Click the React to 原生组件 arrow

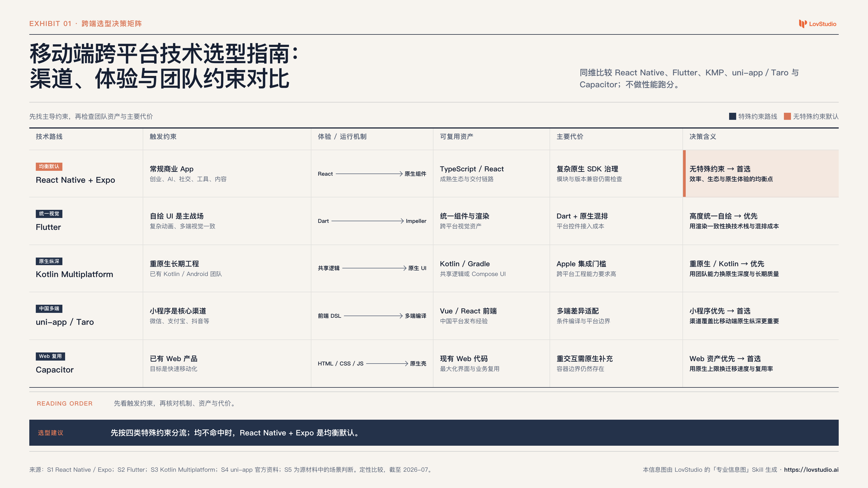click(369, 174)
